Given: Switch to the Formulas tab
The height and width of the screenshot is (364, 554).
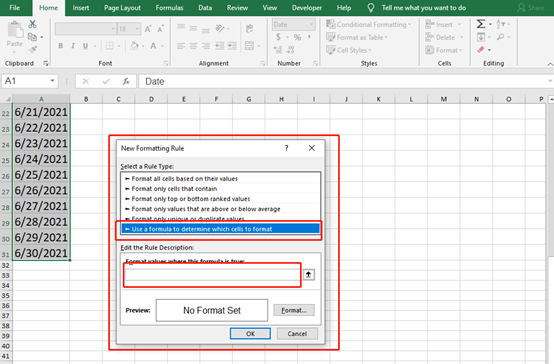Looking at the screenshot, I should 169,8.
